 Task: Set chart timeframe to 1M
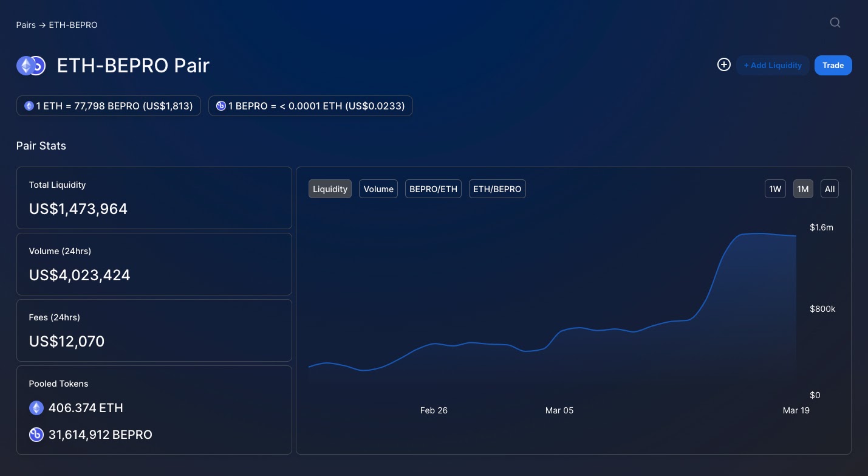pos(803,189)
